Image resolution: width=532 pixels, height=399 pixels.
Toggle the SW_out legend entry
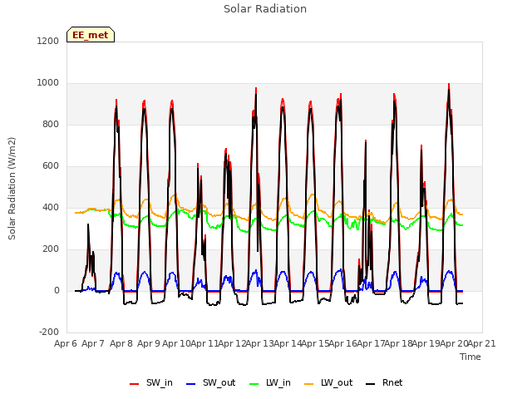(x=210, y=383)
